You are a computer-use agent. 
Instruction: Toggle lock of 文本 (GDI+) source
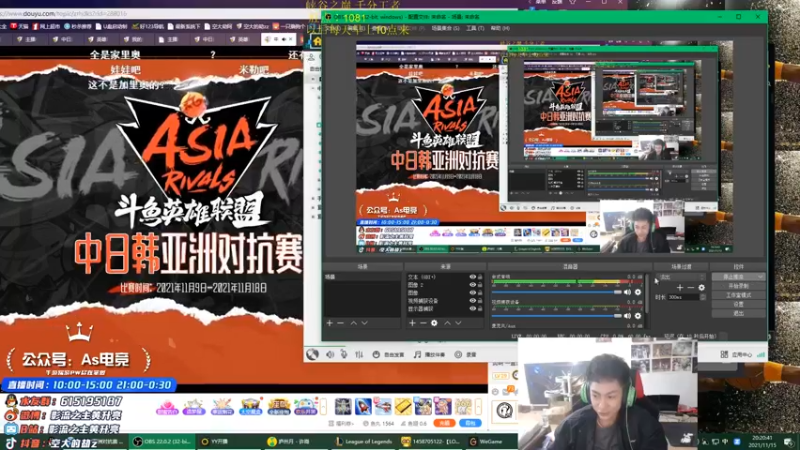coord(480,277)
